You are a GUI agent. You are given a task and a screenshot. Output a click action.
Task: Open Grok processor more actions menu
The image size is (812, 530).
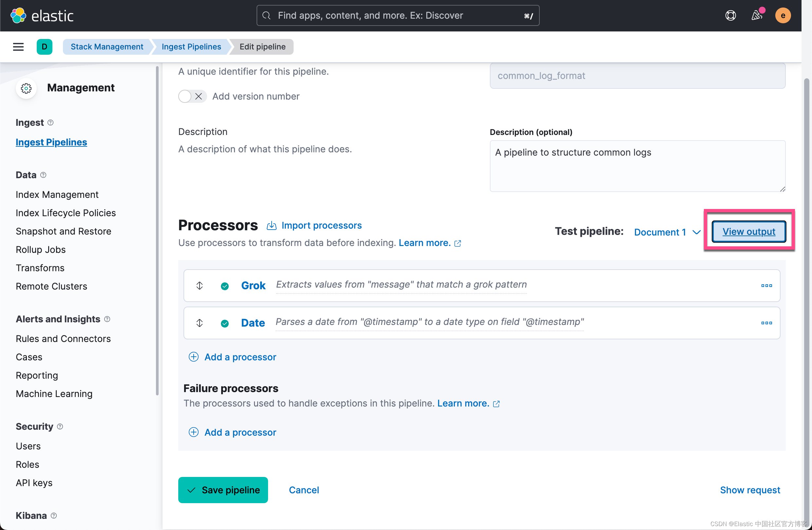[x=766, y=285]
